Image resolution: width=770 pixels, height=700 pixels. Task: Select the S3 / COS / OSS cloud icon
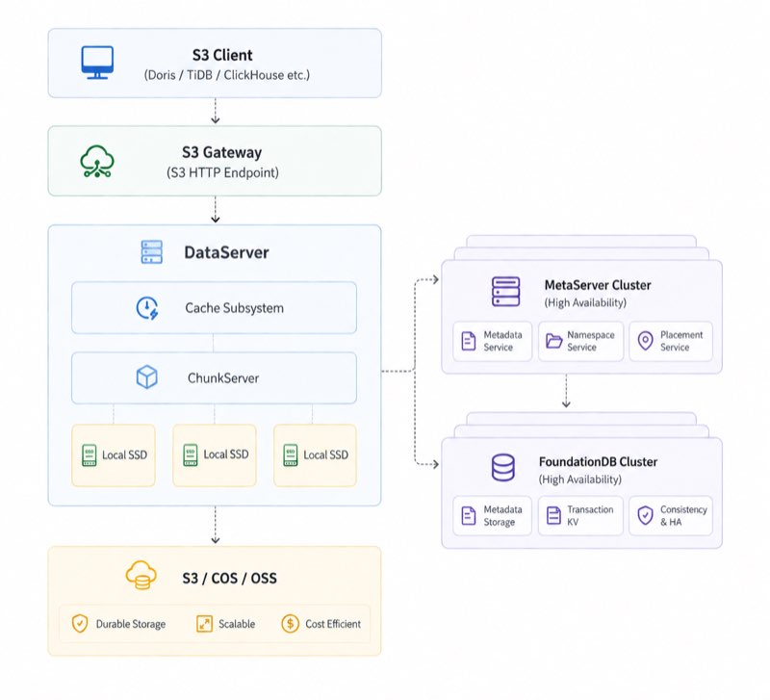(x=140, y=576)
